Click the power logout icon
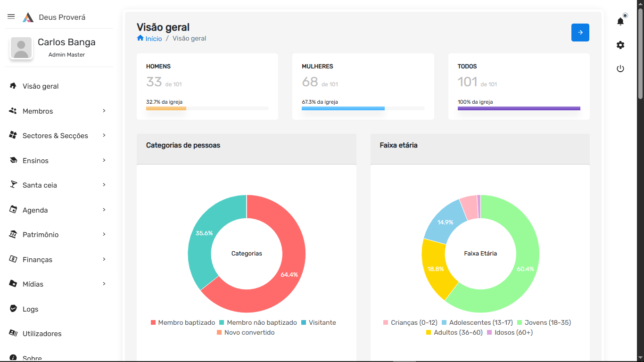 click(620, 69)
